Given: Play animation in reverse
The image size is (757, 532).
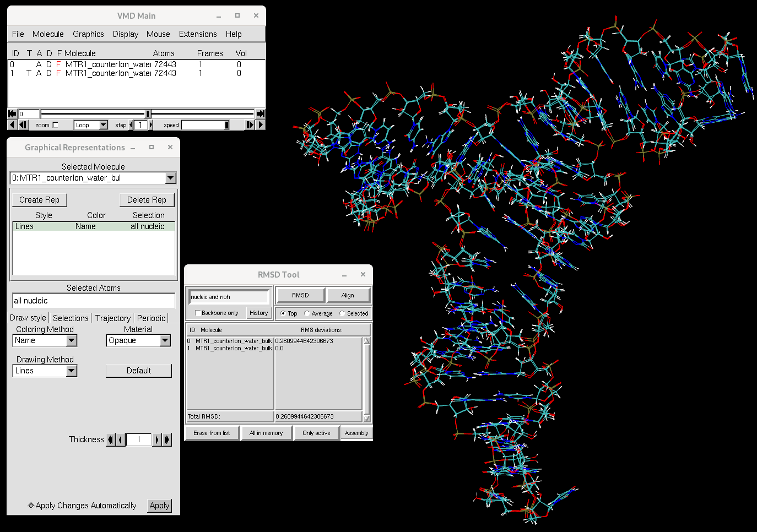Looking at the screenshot, I should [x=12, y=125].
